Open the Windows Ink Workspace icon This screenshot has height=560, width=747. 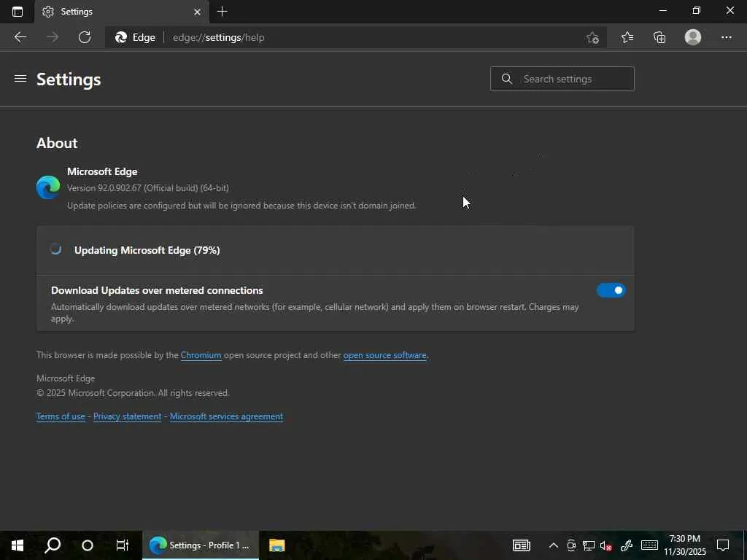point(626,545)
